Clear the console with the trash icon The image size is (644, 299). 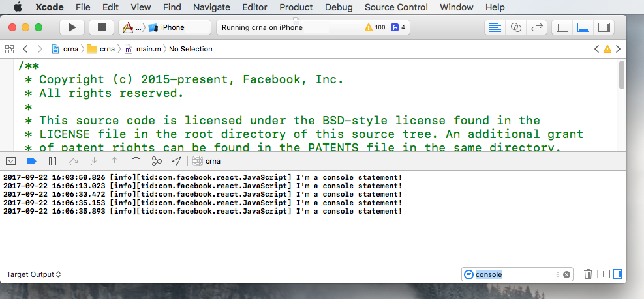pyautogui.click(x=588, y=274)
